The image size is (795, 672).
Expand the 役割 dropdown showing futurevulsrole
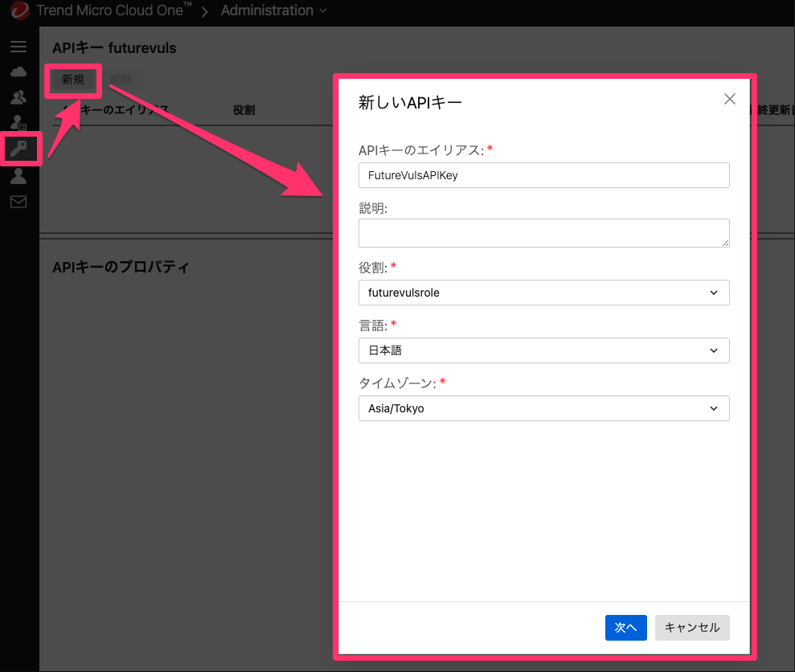tap(543, 293)
